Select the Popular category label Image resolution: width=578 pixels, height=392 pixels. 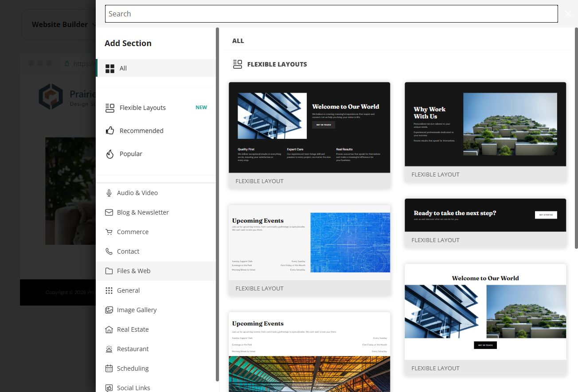131,154
